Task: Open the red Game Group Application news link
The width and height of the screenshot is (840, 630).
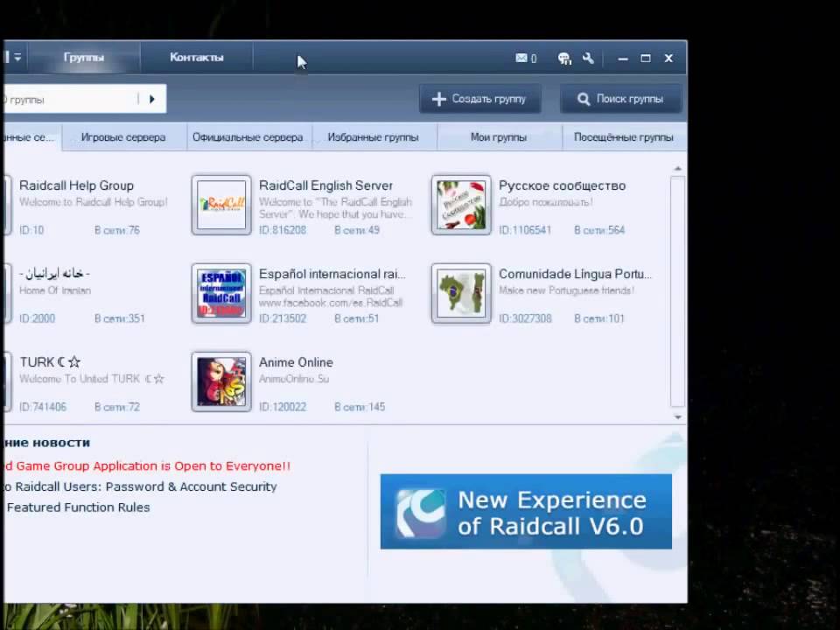Action: click(x=147, y=466)
